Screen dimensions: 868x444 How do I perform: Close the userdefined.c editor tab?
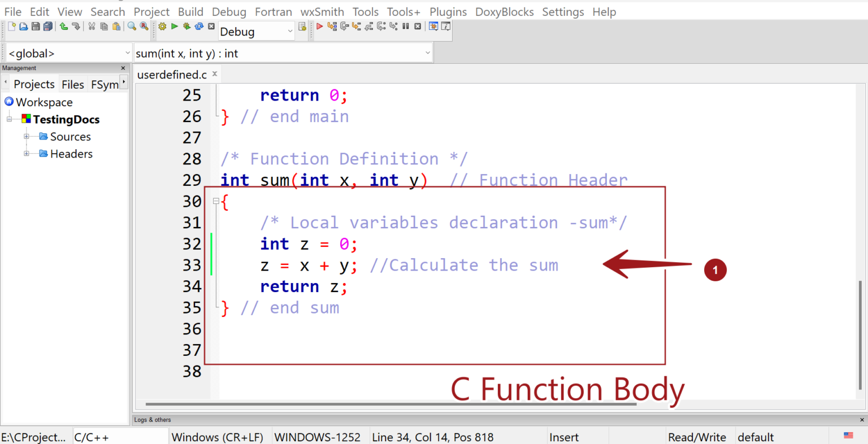[x=215, y=74]
